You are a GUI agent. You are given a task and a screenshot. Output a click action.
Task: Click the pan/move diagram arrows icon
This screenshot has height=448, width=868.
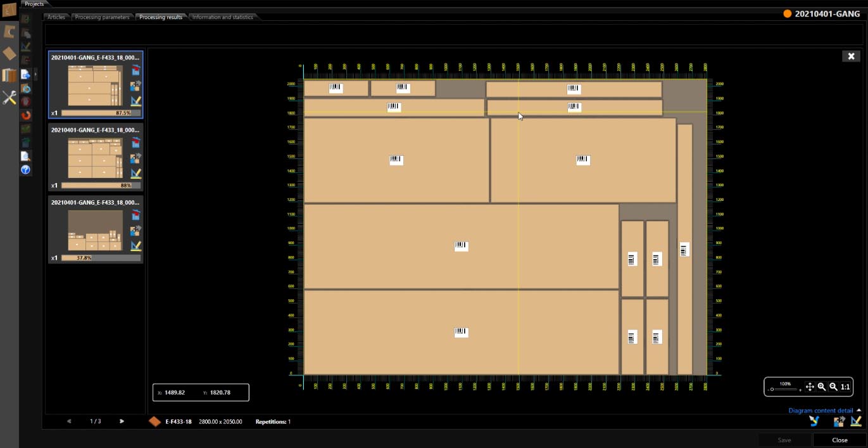(x=810, y=387)
